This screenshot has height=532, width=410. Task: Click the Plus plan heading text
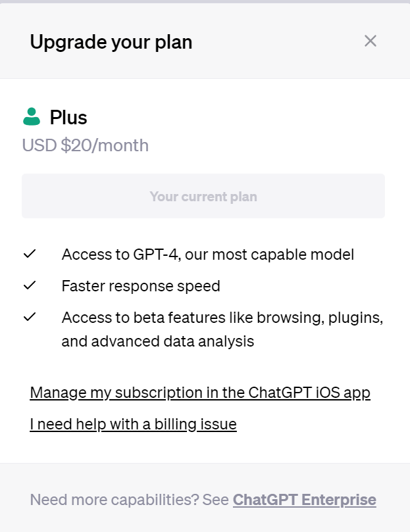[68, 118]
